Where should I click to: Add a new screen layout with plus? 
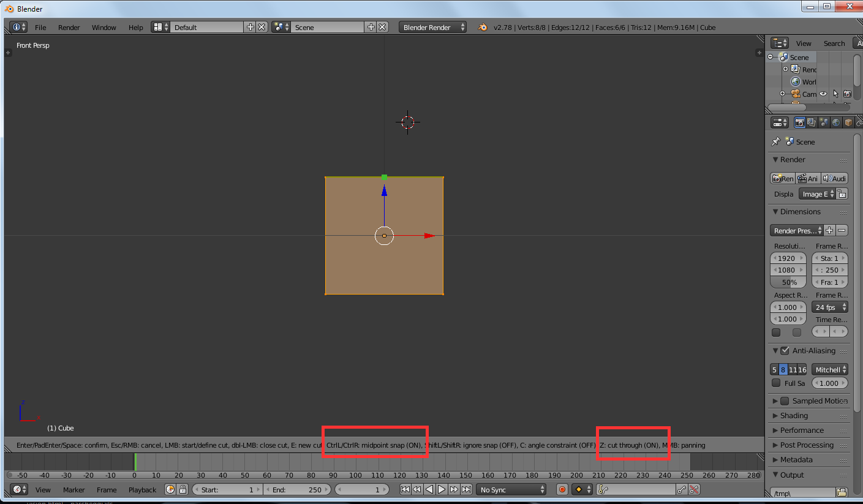[x=250, y=27]
